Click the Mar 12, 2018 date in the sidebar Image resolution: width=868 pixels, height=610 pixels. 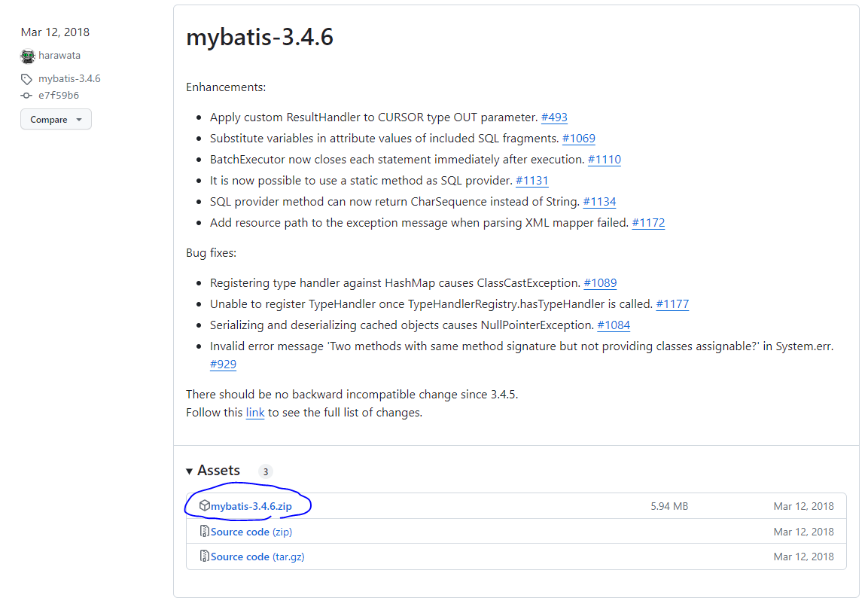pos(55,32)
